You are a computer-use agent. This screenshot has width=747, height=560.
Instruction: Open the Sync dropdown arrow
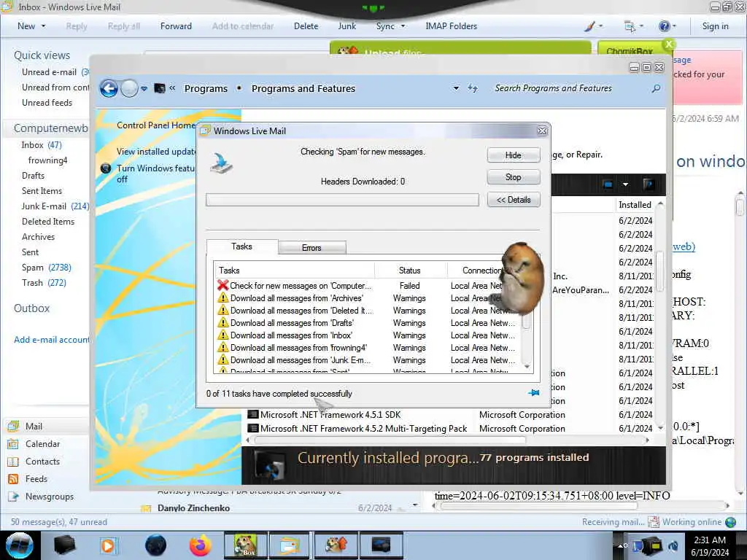403,26
